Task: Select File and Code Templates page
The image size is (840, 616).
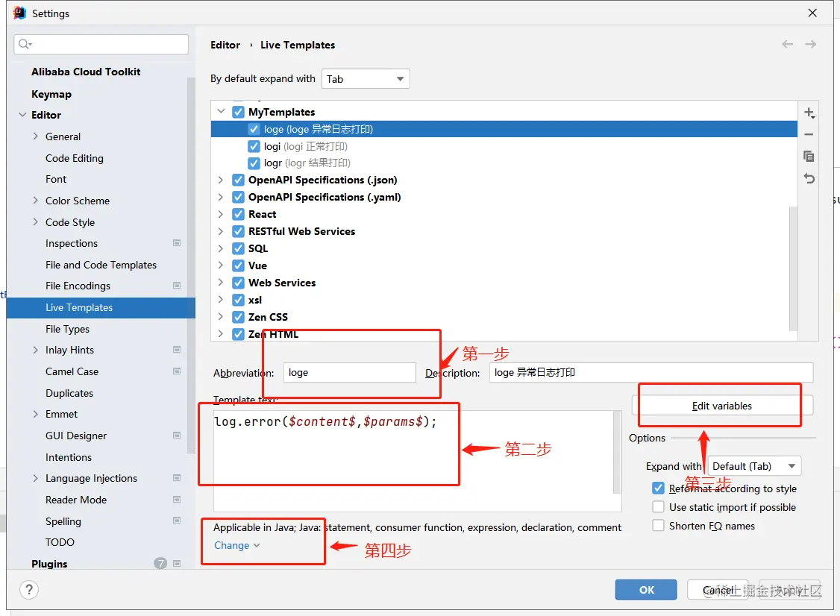Action: tap(101, 265)
